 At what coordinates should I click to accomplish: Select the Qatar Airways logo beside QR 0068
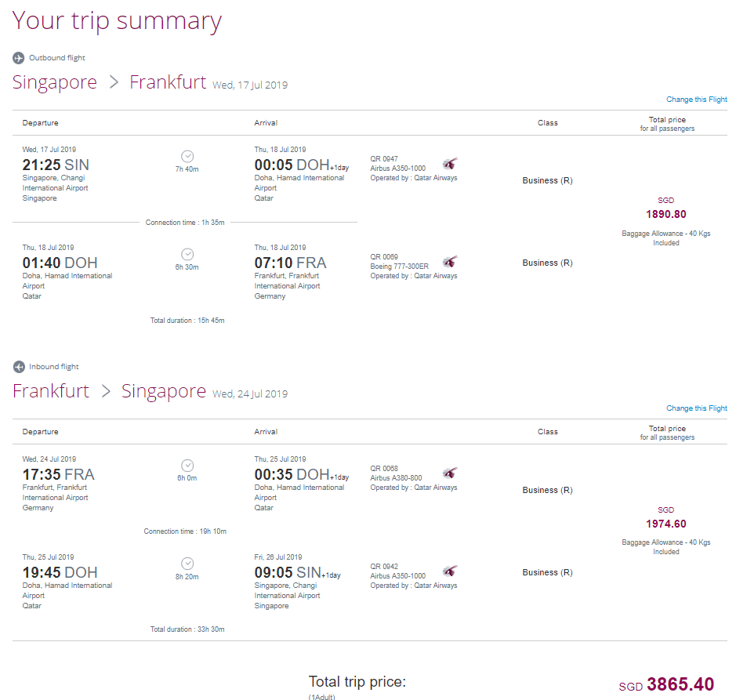448,472
